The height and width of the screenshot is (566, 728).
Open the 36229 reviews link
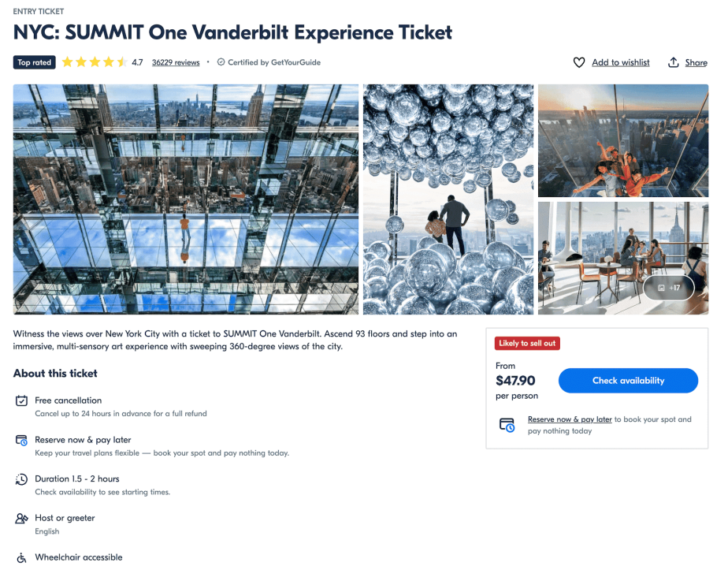[x=176, y=62]
